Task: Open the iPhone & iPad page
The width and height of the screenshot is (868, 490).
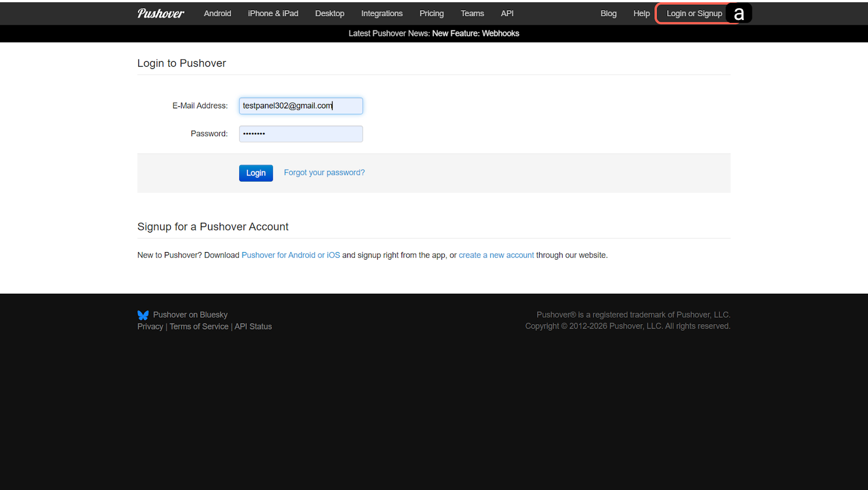Action: coord(273,14)
